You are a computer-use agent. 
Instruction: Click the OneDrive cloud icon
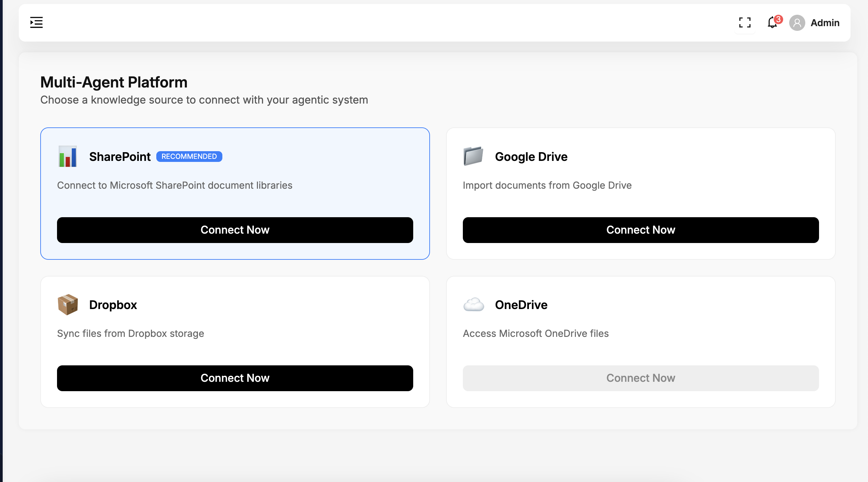pos(474,304)
